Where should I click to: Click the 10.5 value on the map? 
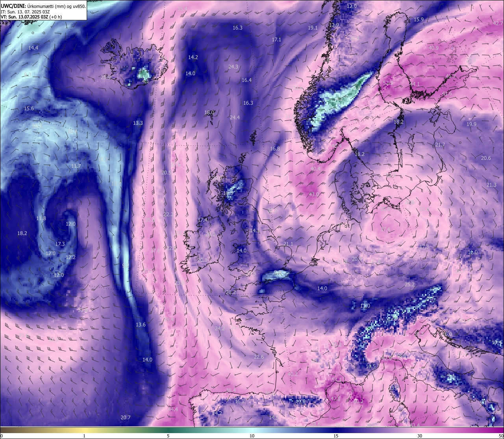(371, 366)
